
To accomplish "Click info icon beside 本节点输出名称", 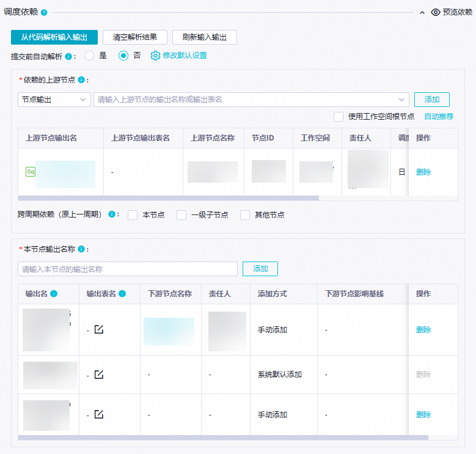I will tap(81, 249).
